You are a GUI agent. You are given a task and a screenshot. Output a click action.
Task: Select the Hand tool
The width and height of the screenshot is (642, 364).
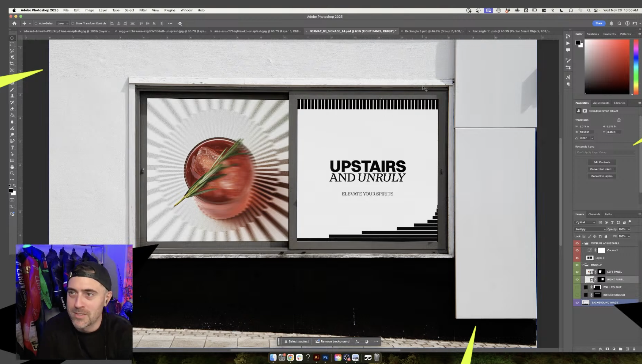click(x=12, y=167)
